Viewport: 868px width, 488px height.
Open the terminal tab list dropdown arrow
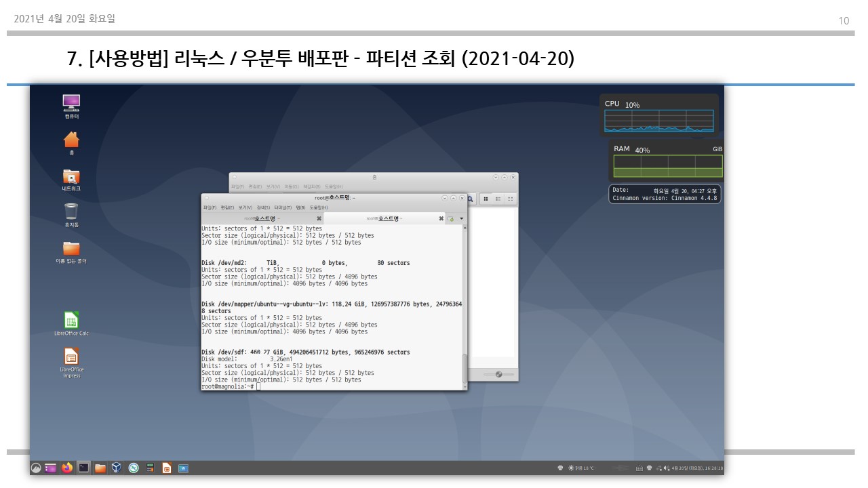pyautogui.click(x=462, y=218)
